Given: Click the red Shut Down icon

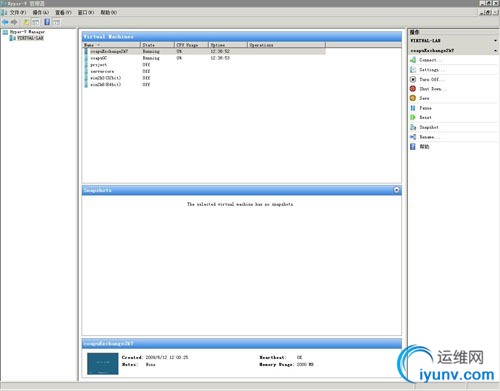Looking at the screenshot, I should pos(413,89).
